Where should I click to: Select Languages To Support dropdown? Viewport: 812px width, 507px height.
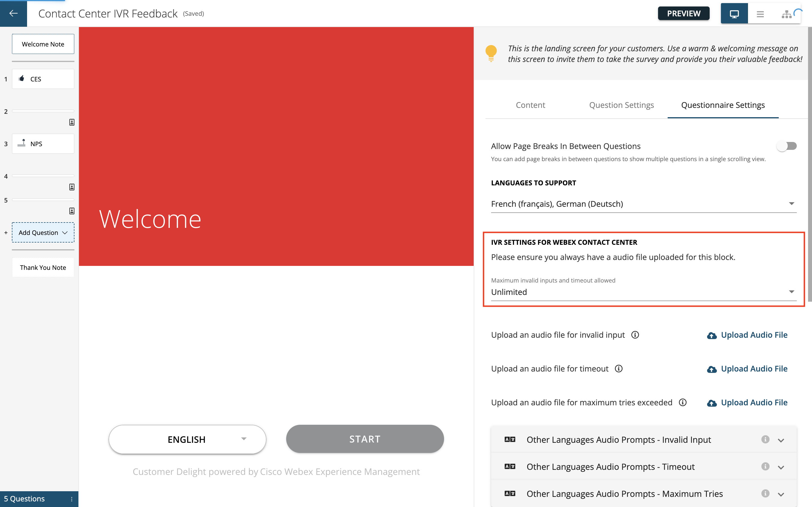point(643,203)
